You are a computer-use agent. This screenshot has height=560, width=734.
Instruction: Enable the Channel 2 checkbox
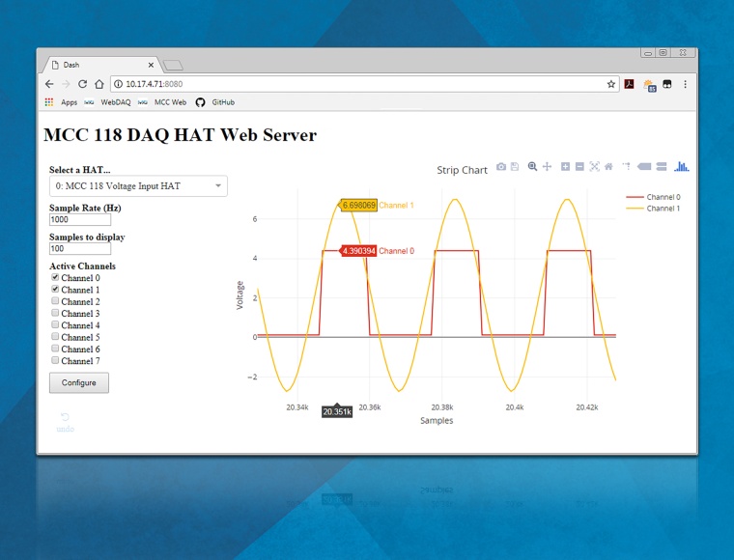pyautogui.click(x=55, y=301)
